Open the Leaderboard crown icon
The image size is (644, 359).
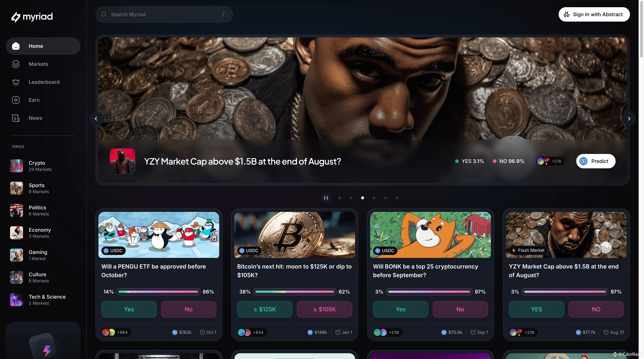(x=16, y=82)
